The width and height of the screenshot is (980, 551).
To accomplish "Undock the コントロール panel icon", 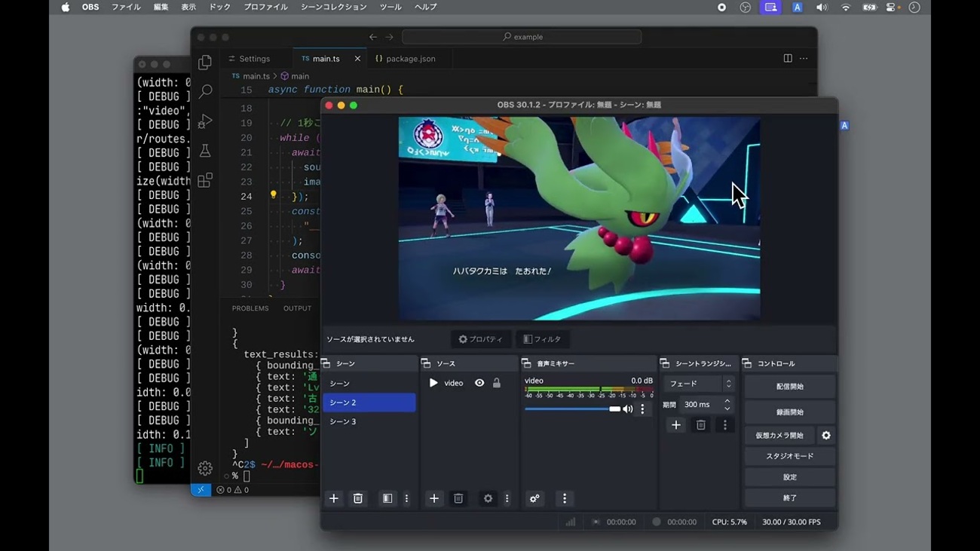I will pyautogui.click(x=747, y=363).
